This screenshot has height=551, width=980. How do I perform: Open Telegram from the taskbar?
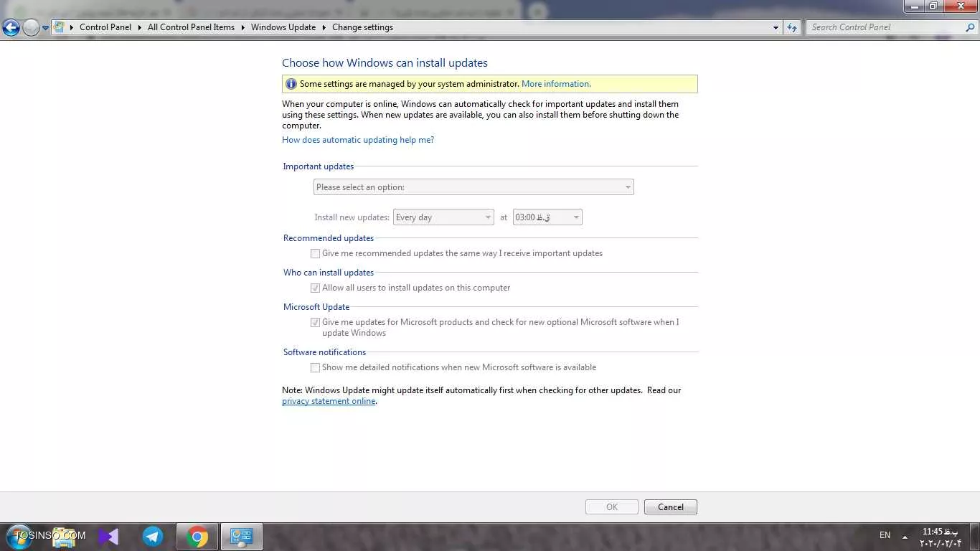coord(152,537)
